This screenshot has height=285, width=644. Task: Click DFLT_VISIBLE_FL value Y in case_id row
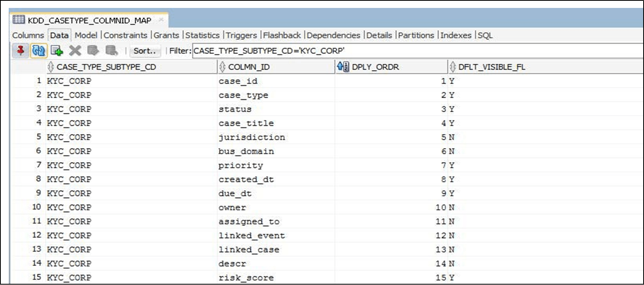tap(545, 81)
